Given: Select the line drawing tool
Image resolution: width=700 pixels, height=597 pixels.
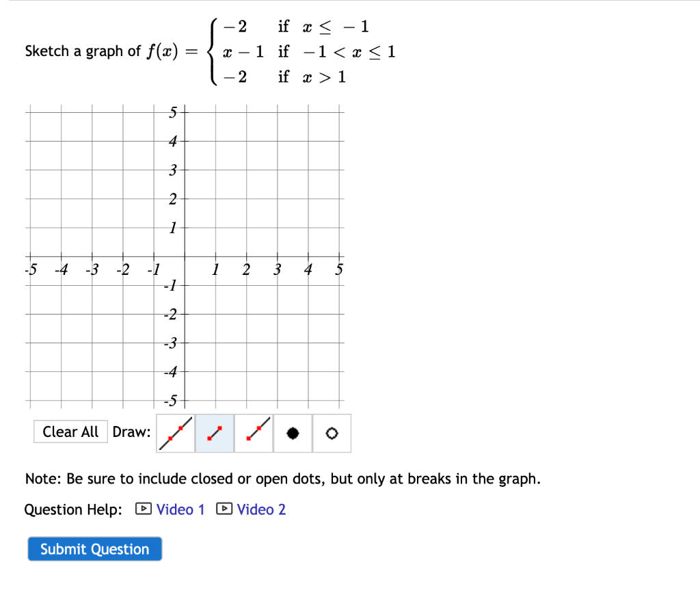Looking at the screenshot, I should (174, 433).
